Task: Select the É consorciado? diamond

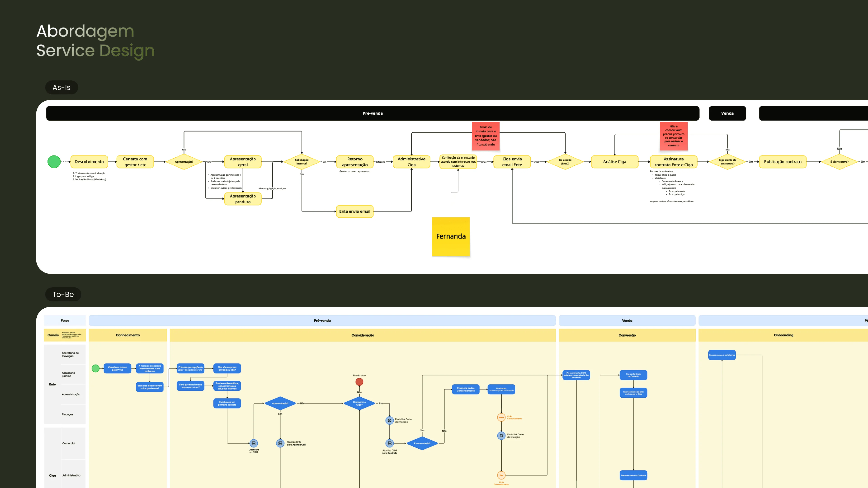Action: click(x=422, y=443)
